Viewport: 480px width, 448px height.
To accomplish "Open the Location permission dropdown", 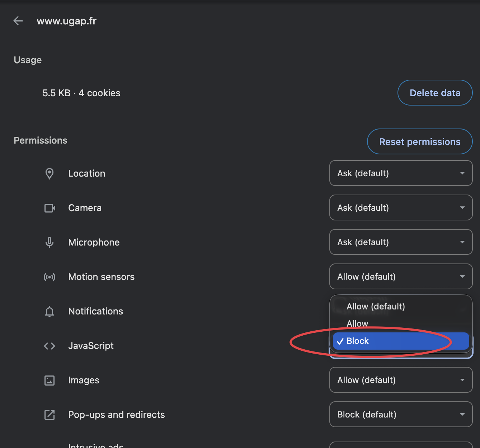I will point(401,173).
